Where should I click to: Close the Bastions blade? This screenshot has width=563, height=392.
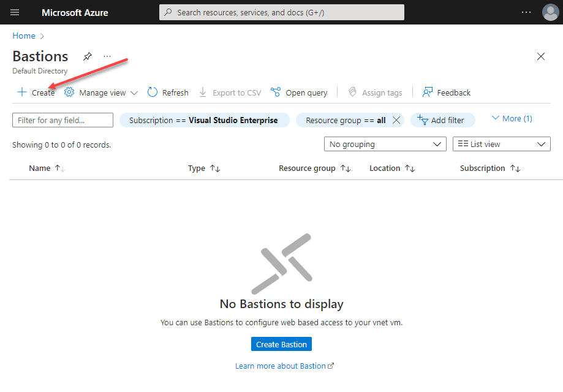(541, 56)
